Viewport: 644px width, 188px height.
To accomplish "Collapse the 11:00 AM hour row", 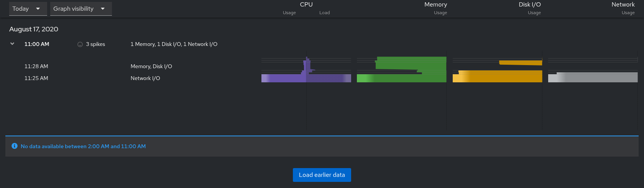I will point(12,44).
